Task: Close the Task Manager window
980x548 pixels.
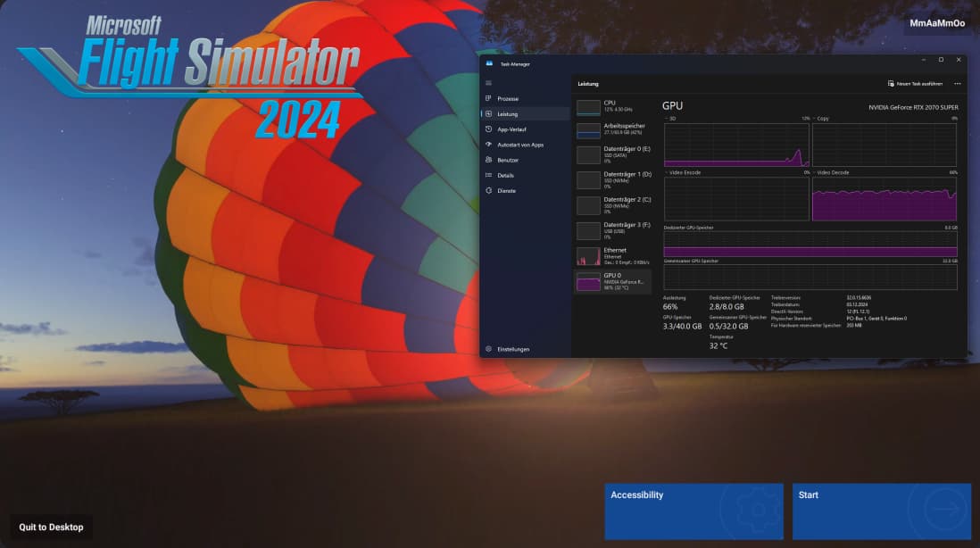Action: tap(959, 60)
